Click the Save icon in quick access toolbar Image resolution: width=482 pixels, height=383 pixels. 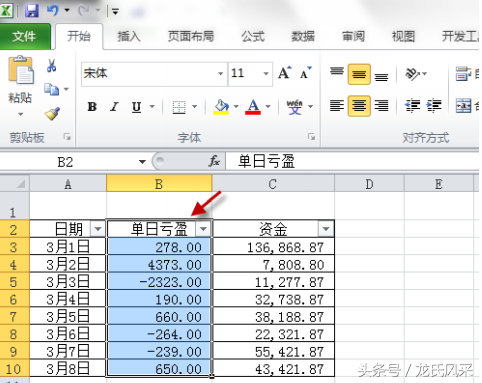(x=32, y=10)
